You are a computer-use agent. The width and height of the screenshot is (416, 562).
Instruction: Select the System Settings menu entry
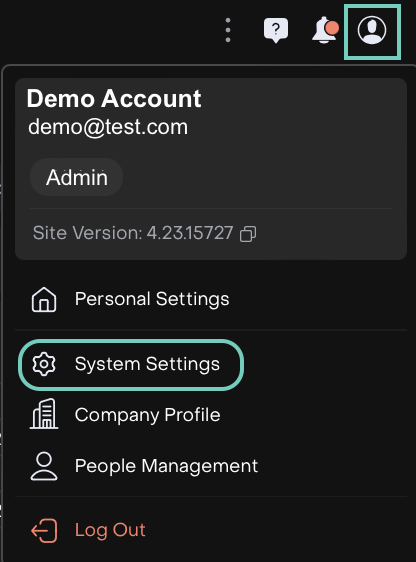point(131,365)
